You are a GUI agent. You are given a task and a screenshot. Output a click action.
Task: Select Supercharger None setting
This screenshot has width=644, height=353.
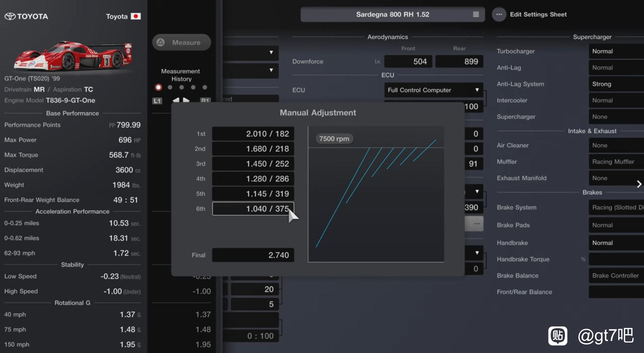coord(616,117)
